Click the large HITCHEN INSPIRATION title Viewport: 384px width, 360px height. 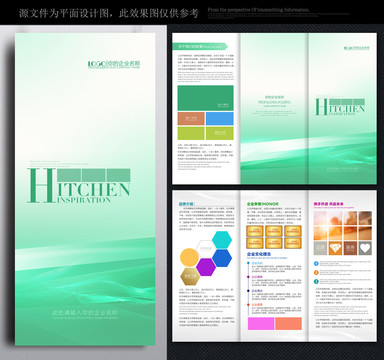78,186
